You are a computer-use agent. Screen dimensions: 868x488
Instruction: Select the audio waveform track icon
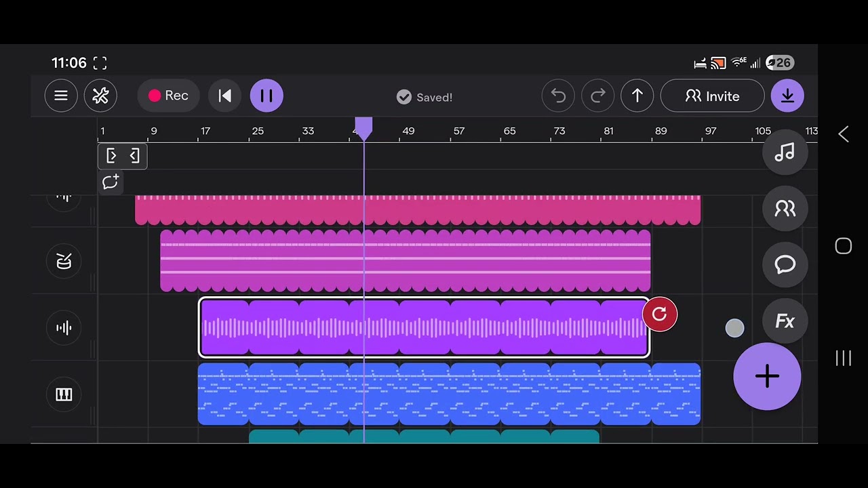tap(64, 328)
